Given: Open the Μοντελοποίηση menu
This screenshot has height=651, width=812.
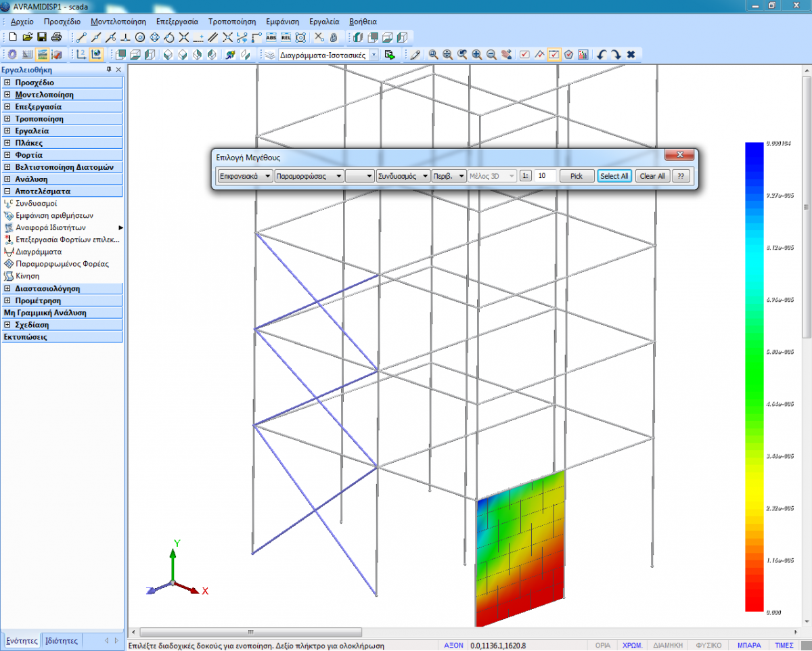Looking at the screenshot, I should tap(118, 21).
